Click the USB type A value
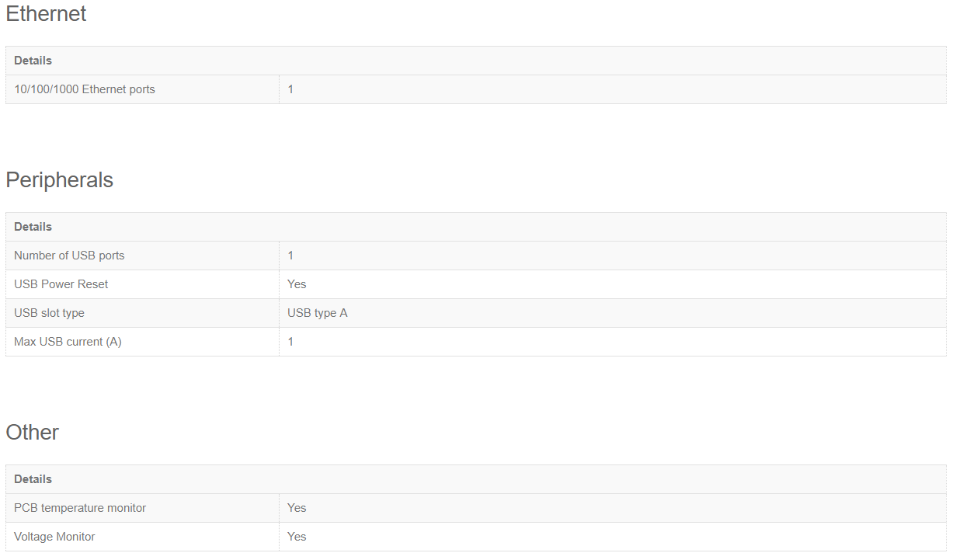Screen dimensions: 956x560 pyautogui.click(x=318, y=313)
